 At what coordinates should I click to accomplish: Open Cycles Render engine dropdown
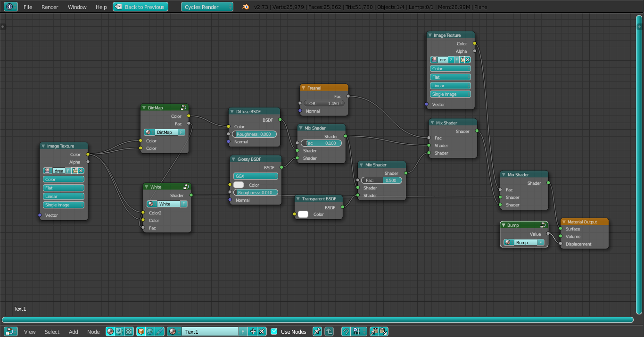(207, 7)
